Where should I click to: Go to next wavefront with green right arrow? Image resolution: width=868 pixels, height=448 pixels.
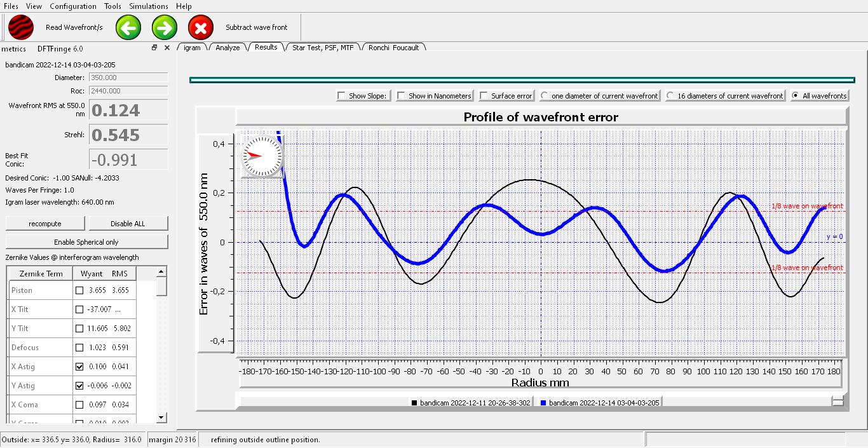tap(165, 27)
